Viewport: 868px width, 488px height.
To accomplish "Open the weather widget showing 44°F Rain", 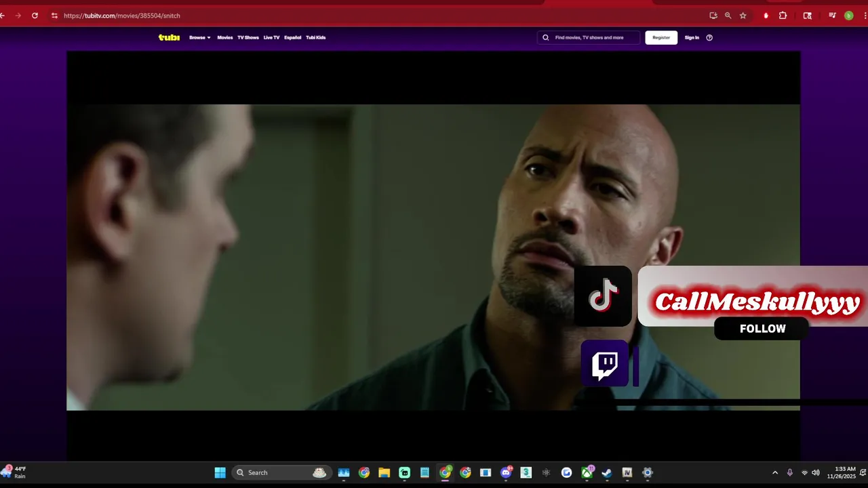I will (15, 472).
